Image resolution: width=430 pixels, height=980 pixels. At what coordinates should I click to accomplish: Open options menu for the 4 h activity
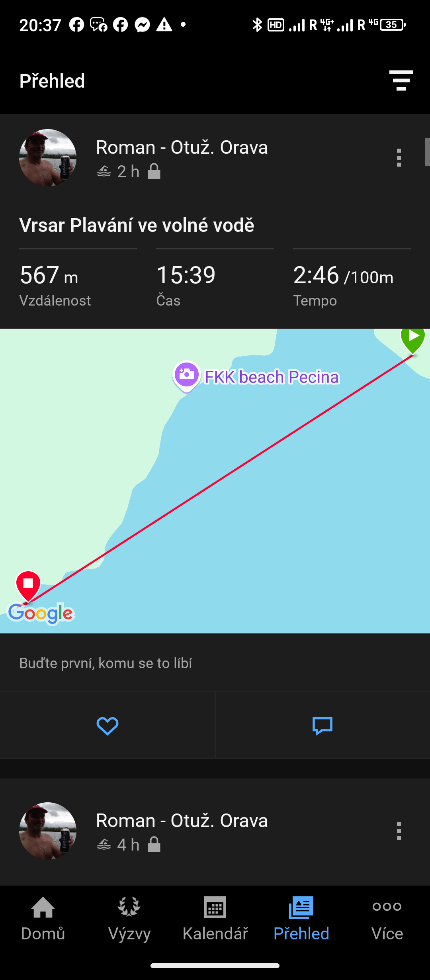point(399,831)
